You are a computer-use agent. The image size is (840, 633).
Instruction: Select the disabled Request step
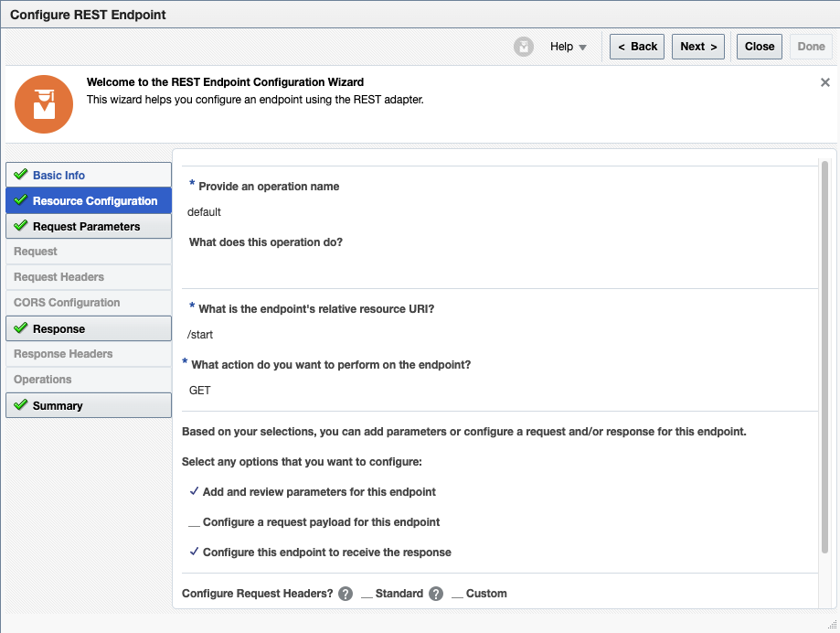click(x=89, y=252)
